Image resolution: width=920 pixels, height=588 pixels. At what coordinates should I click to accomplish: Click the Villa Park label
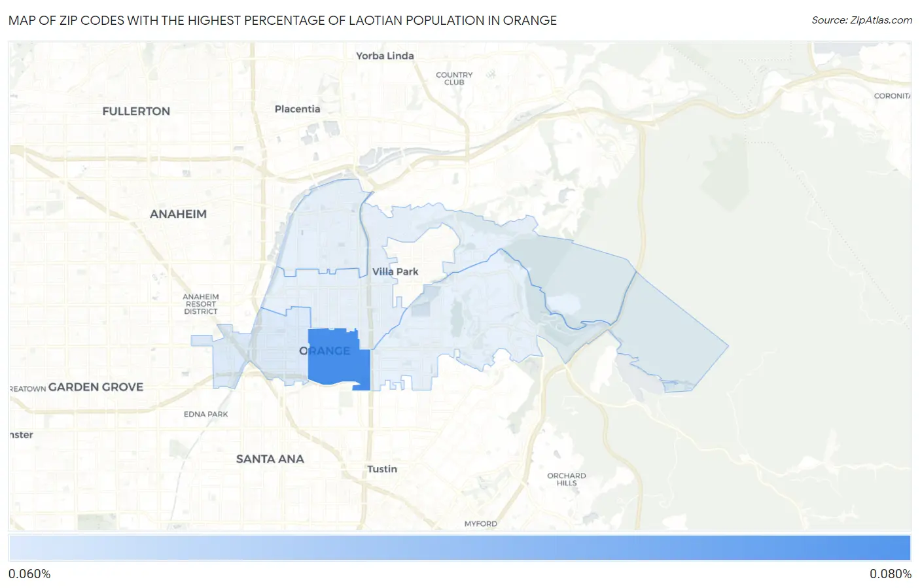[395, 271]
